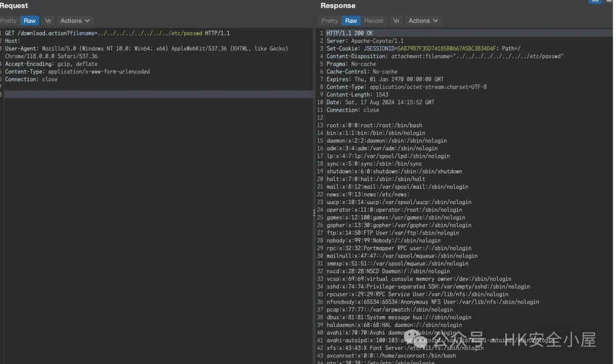Screen dimensions: 616x364
Task: Click the games:x:12:100 entry line
Action: tap(396, 218)
